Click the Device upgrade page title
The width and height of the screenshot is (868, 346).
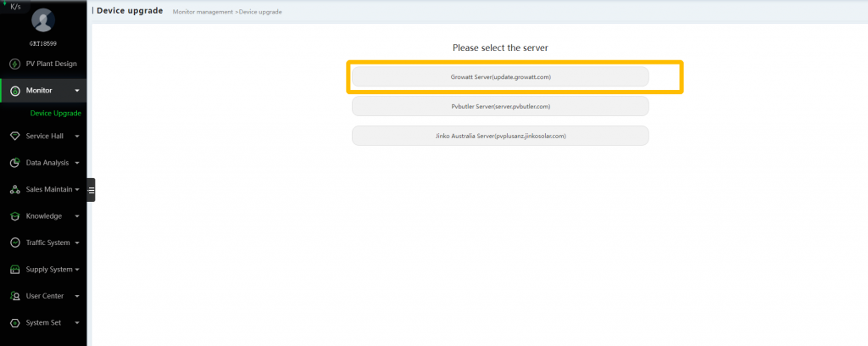pyautogui.click(x=130, y=10)
